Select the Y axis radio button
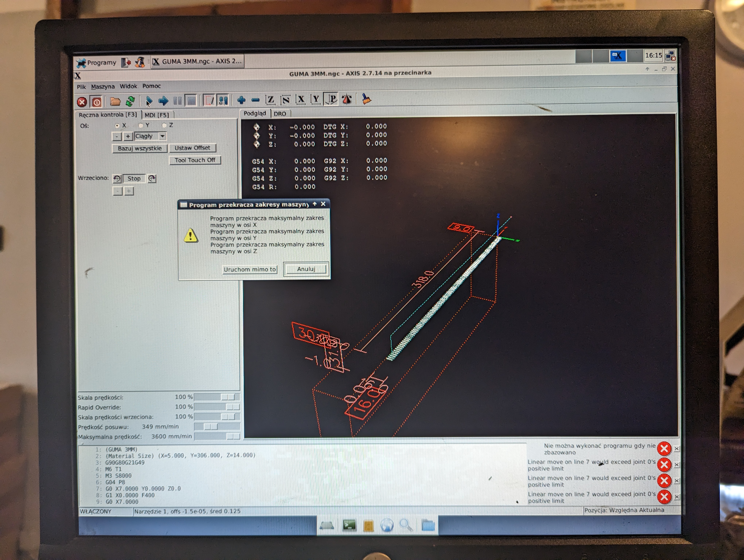 [141, 125]
